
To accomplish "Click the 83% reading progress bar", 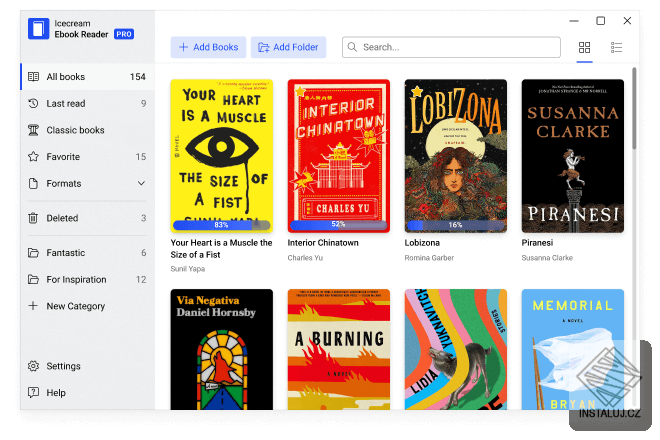I will tap(221, 225).
